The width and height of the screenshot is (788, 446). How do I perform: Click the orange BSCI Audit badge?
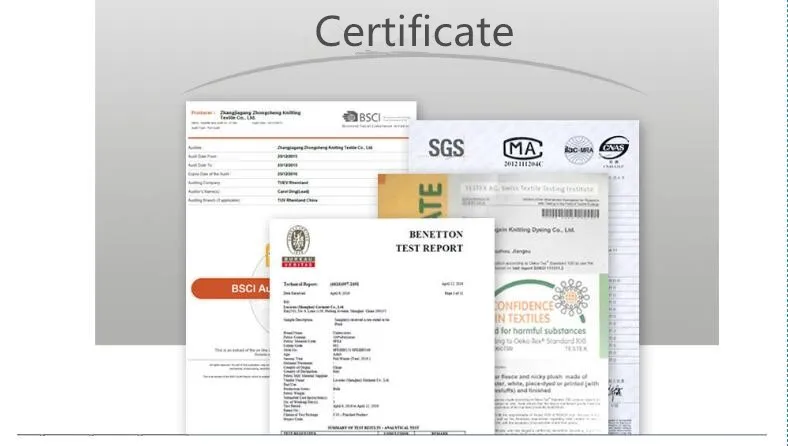230,289
